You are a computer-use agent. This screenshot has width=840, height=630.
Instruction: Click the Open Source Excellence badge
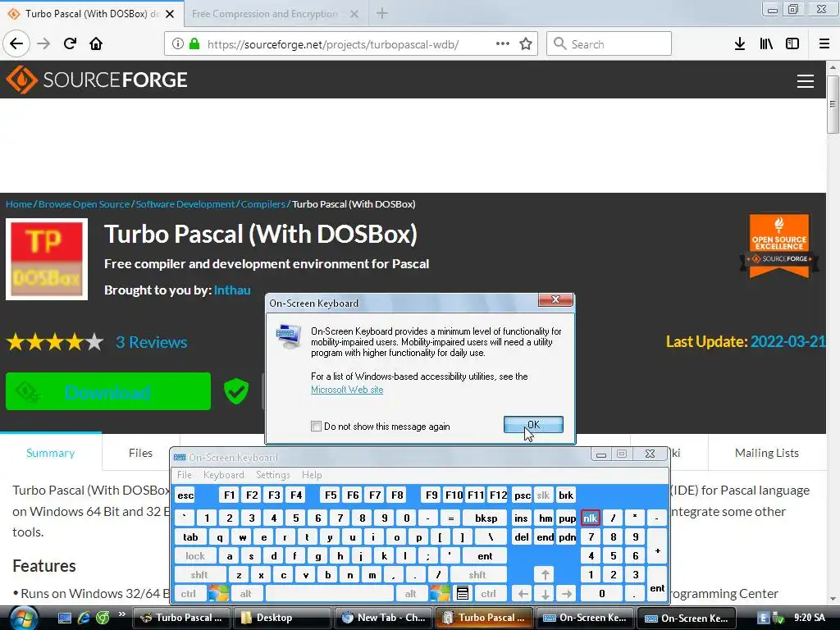779,246
